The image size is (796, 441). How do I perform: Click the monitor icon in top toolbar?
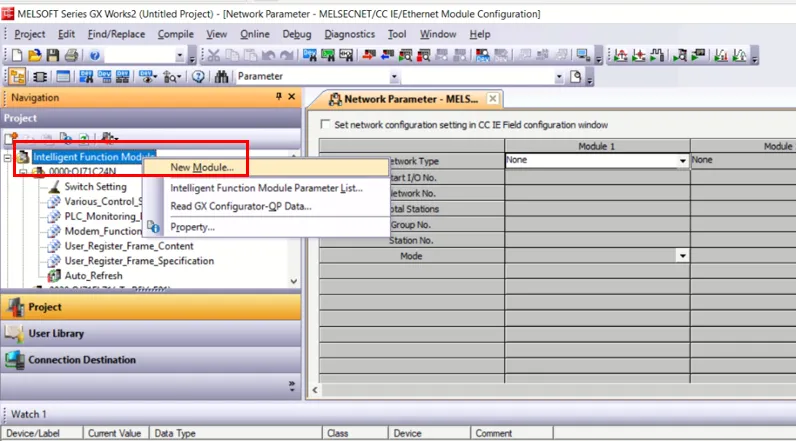click(582, 55)
